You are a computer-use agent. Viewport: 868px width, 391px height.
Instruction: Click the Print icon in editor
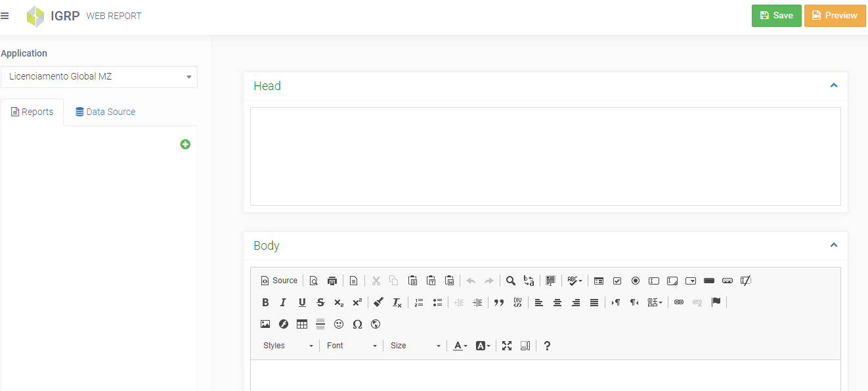pyautogui.click(x=332, y=281)
